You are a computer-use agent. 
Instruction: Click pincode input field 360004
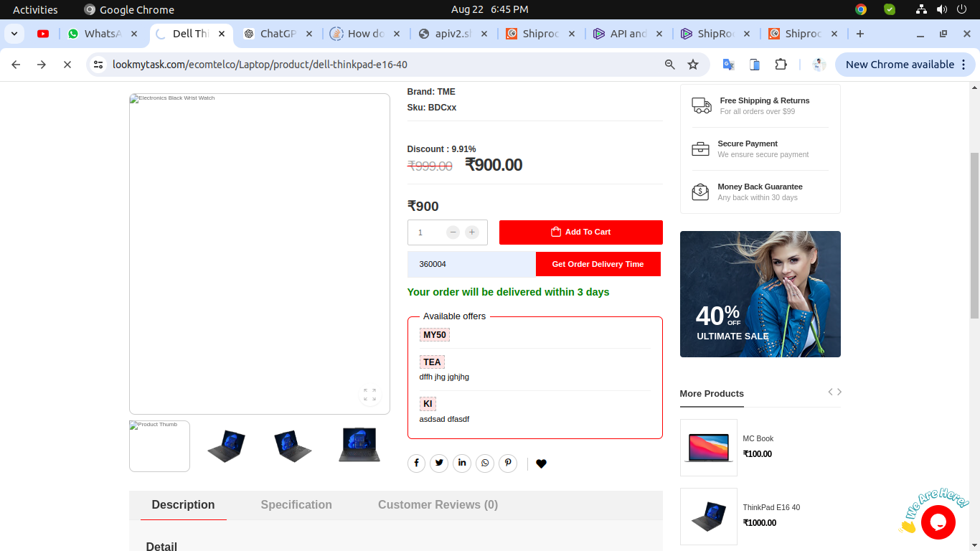(x=471, y=264)
